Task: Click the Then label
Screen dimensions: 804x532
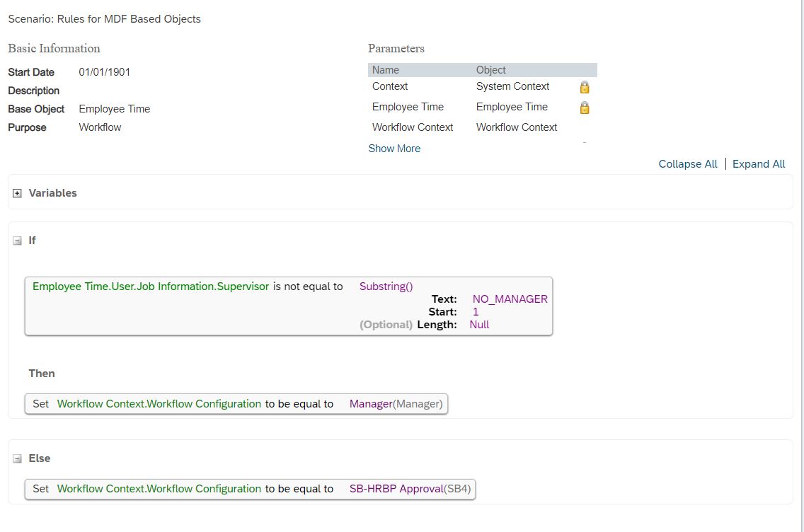Action: (42, 374)
